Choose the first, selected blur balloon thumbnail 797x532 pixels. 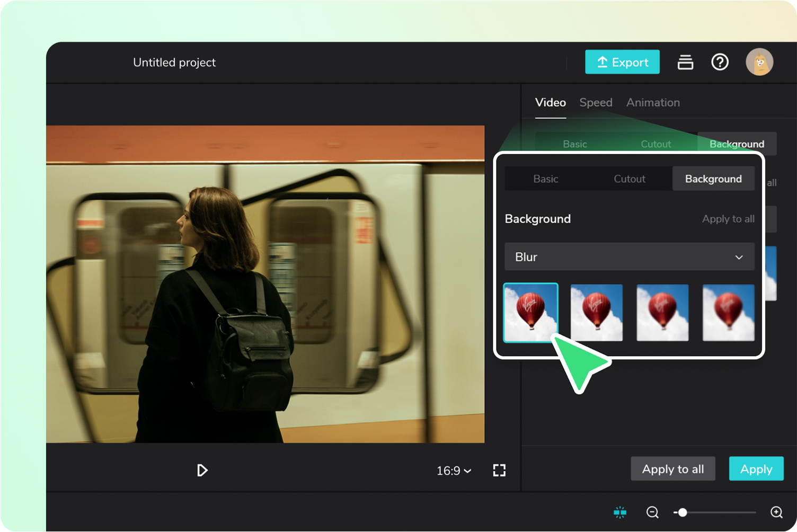530,313
